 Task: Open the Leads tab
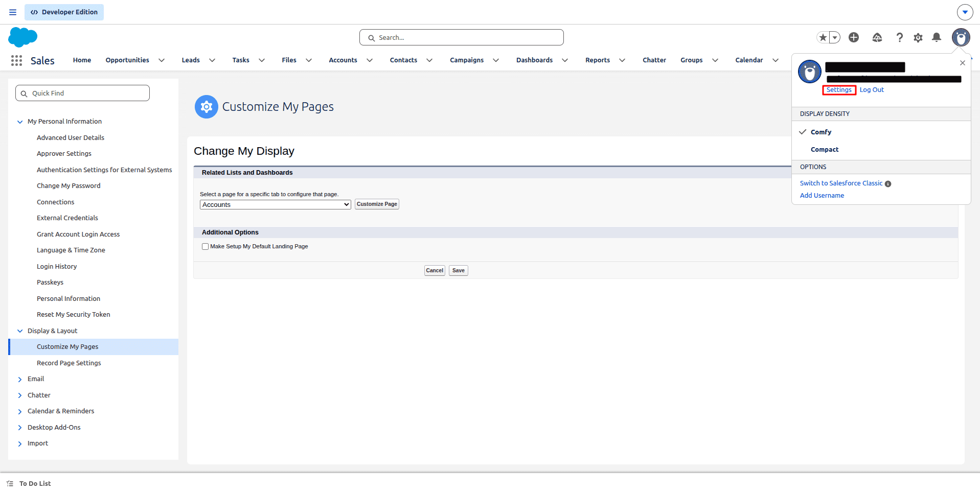[x=191, y=60]
